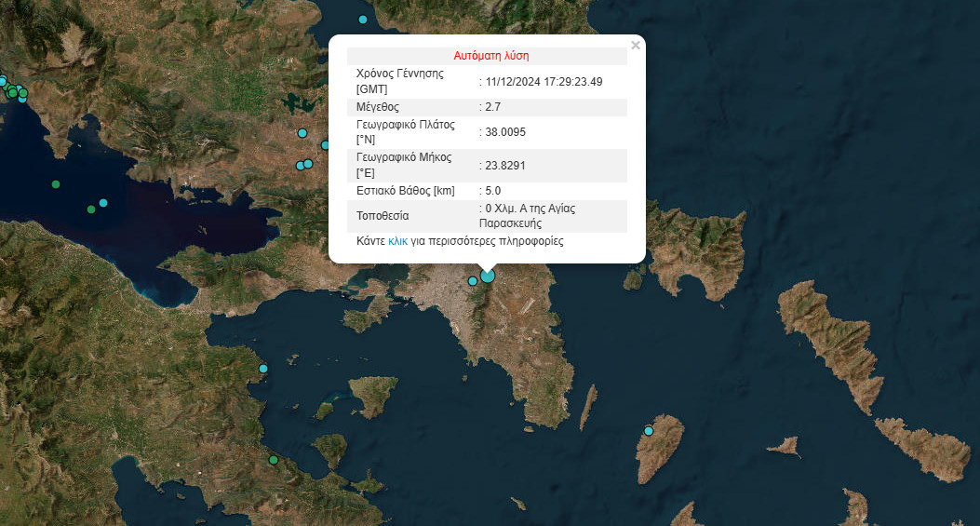The width and height of the screenshot is (980, 526).
Task: Select the green marker beside the cyan one in gulf
Action: 91,209
